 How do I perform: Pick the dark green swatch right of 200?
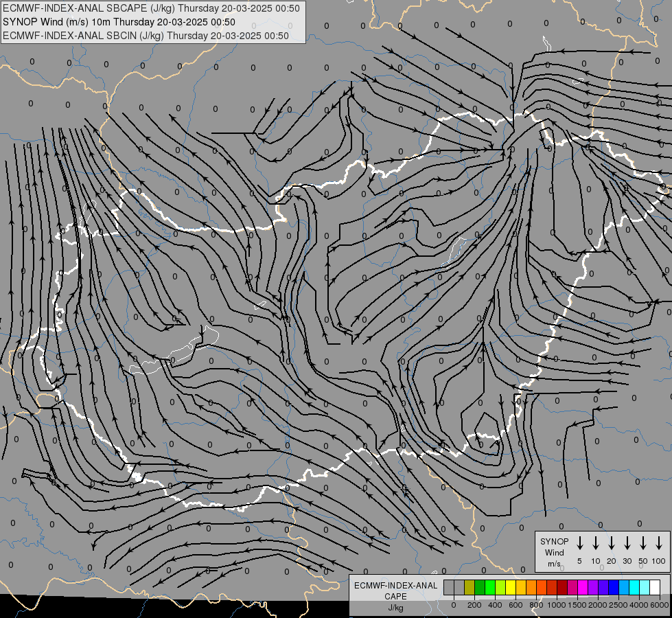tap(480, 587)
